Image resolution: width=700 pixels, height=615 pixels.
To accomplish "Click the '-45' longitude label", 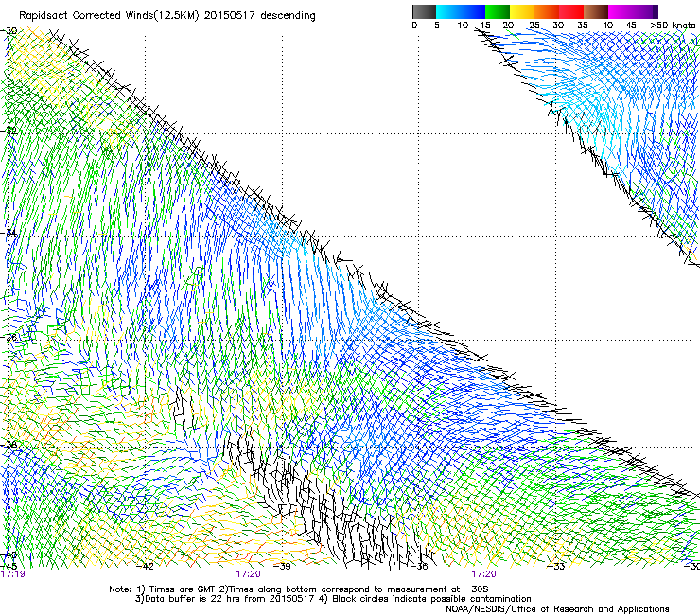I will coord(9,567).
